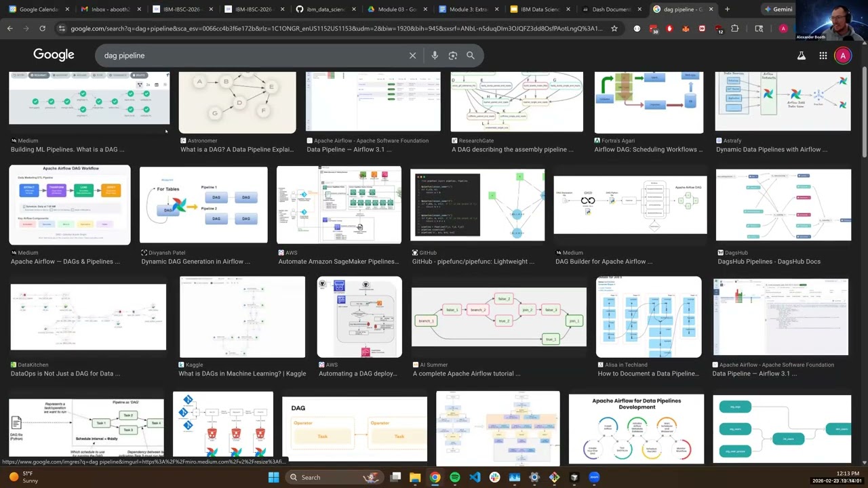Open Zoom from the taskbar
This screenshot has width=868, height=488.
point(594,477)
